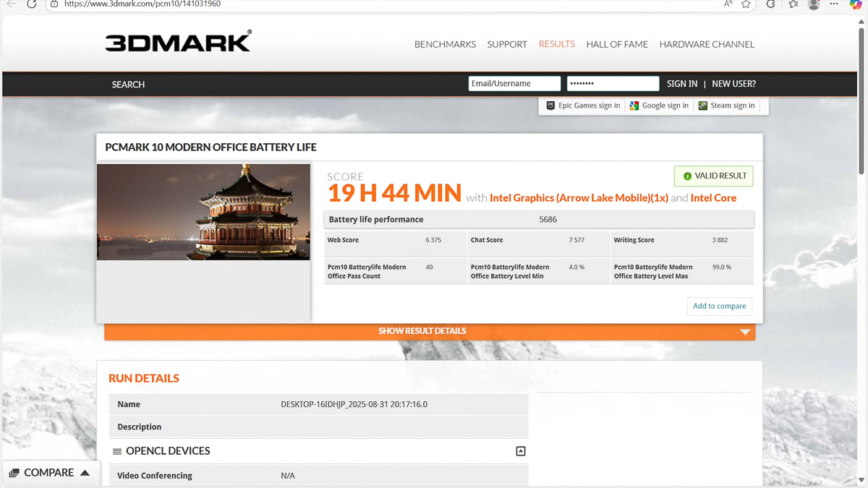868x488 pixels.
Task: Click the scrollbar down arrow
Action: (x=861, y=480)
